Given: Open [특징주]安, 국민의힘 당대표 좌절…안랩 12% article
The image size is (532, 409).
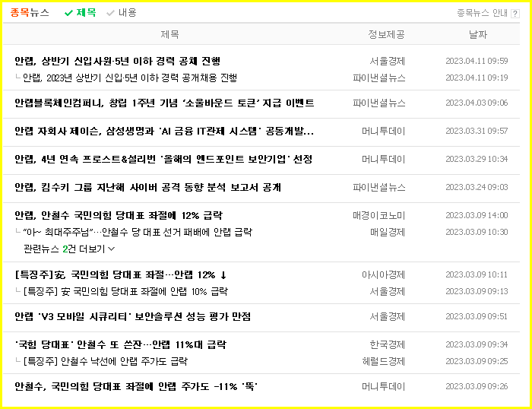Looking at the screenshot, I should (x=120, y=275).
